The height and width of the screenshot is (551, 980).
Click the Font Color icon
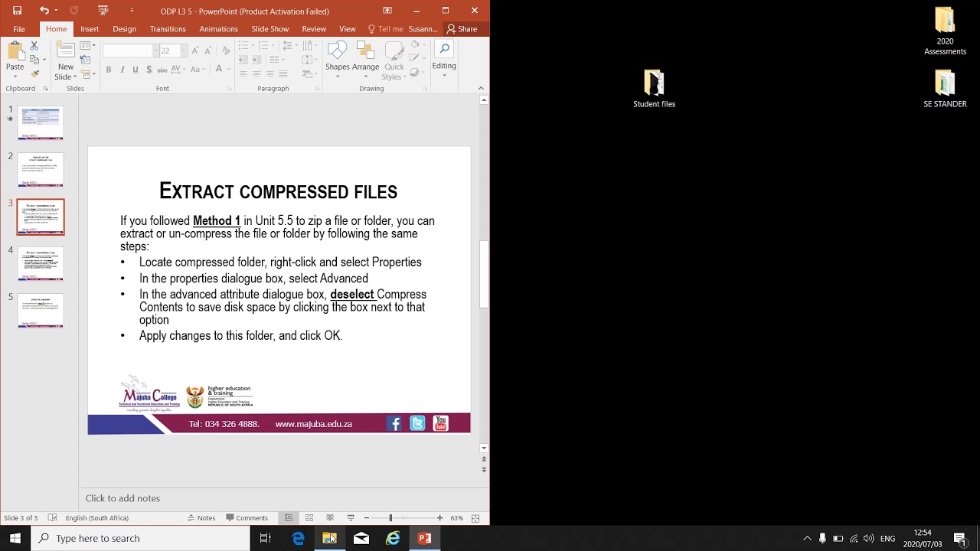click(219, 70)
